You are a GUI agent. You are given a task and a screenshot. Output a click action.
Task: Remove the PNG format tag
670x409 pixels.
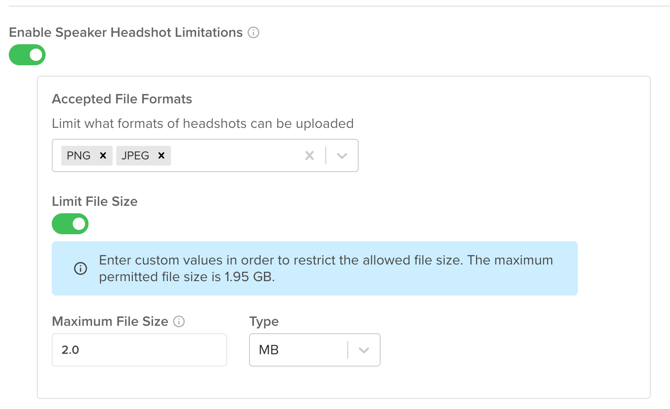[103, 156]
